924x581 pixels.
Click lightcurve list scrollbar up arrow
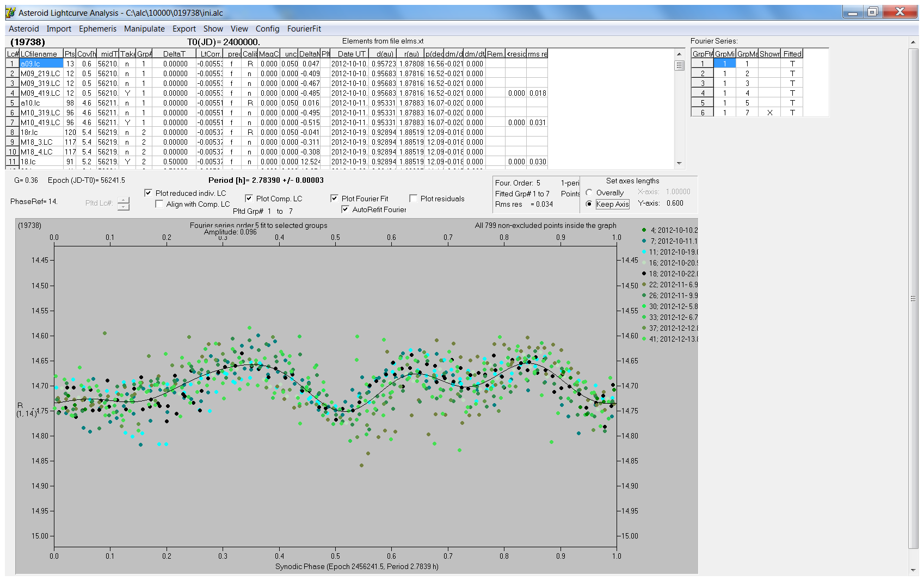click(679, 54)
